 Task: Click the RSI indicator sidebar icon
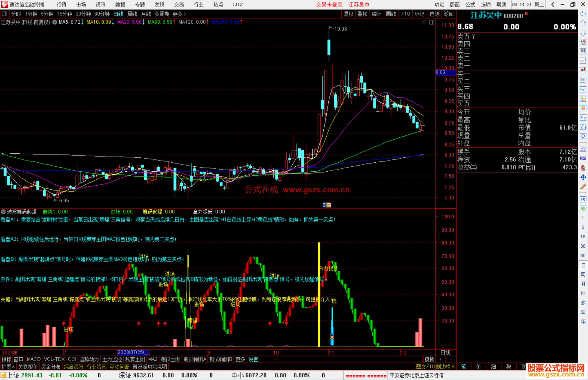pyautogui.click(x=583, y=158)
